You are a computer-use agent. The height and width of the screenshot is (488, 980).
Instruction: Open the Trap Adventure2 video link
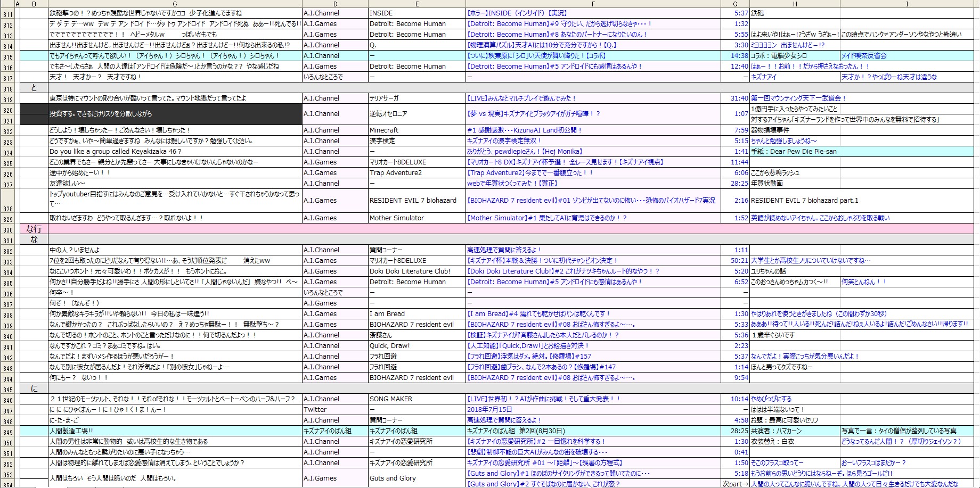(x=529, y=172)
